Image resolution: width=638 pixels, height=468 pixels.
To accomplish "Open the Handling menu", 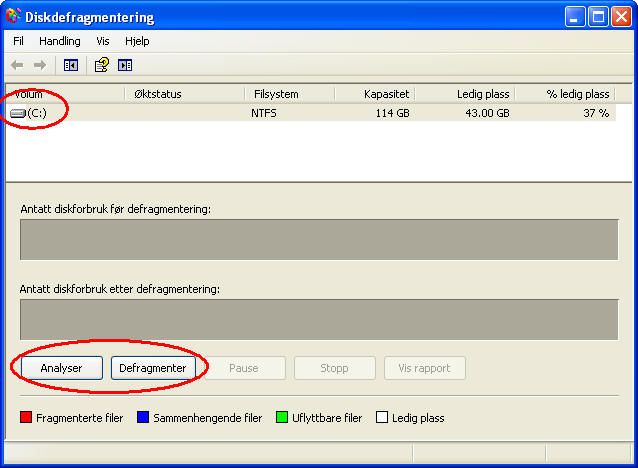I will (x=60, y=41).
